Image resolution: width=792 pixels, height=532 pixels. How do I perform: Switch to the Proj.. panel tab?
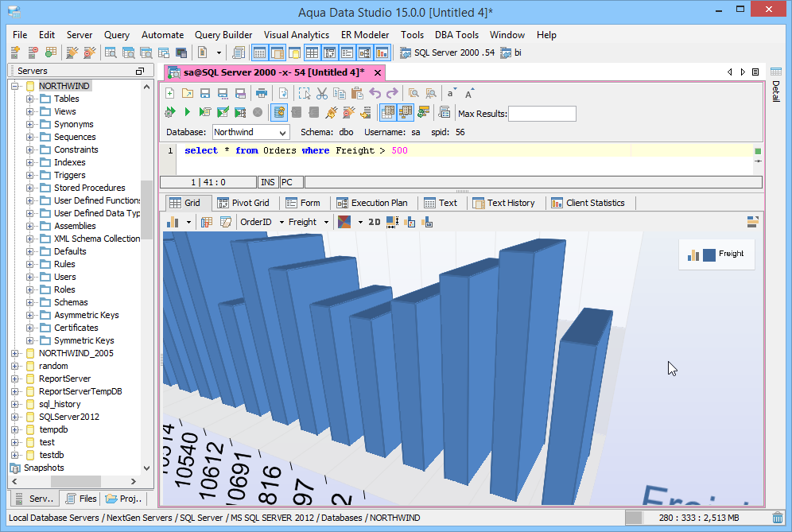click(124, 499)
